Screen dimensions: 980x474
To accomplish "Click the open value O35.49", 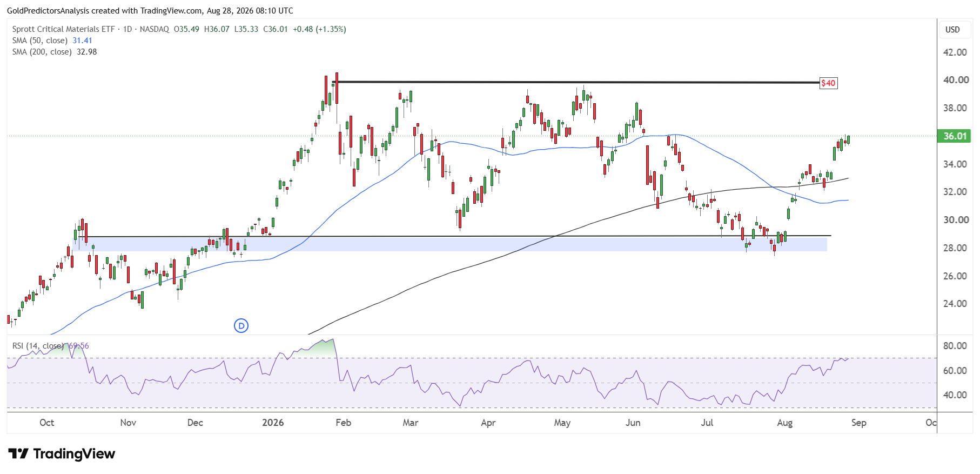I will point(186,29).
